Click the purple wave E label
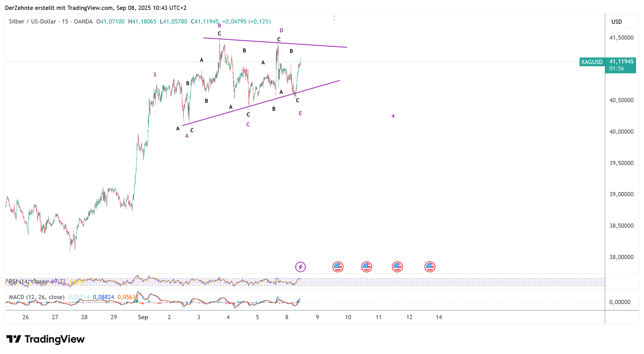 point(300,114)
